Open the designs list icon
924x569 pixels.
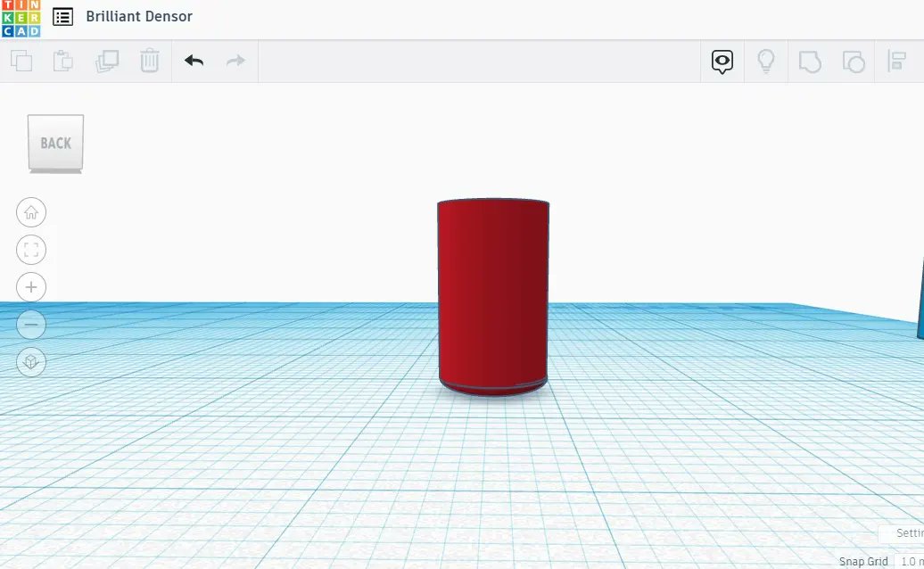point(63,16)
